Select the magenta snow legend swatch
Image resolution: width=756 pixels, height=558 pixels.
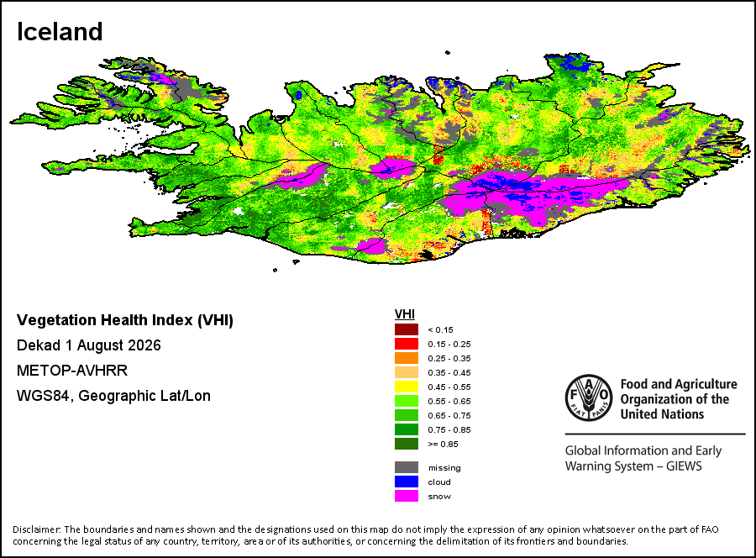(407, 496)
